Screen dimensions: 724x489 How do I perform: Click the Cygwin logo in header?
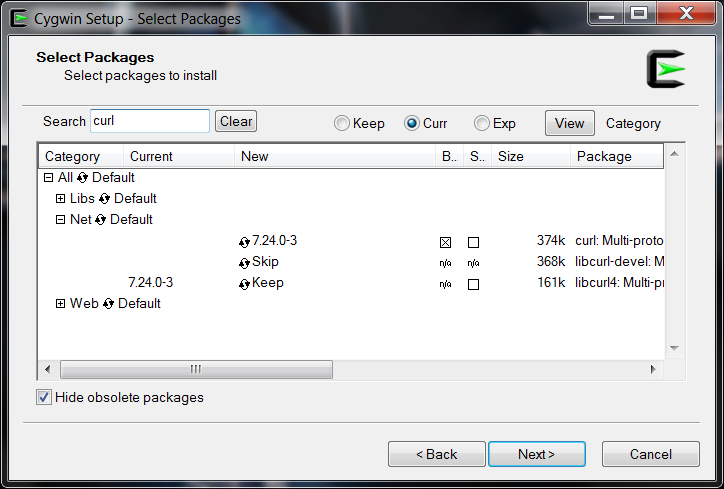point(666,69)
